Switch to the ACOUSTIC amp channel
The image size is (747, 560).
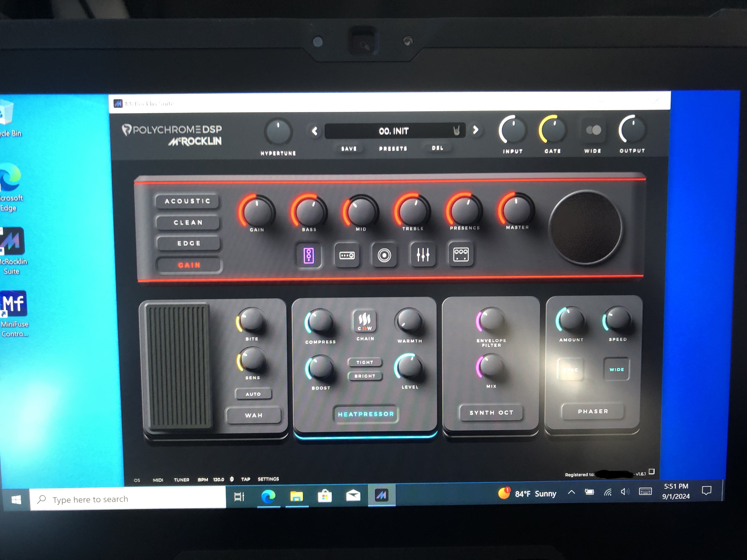click(x=187, y=201)
